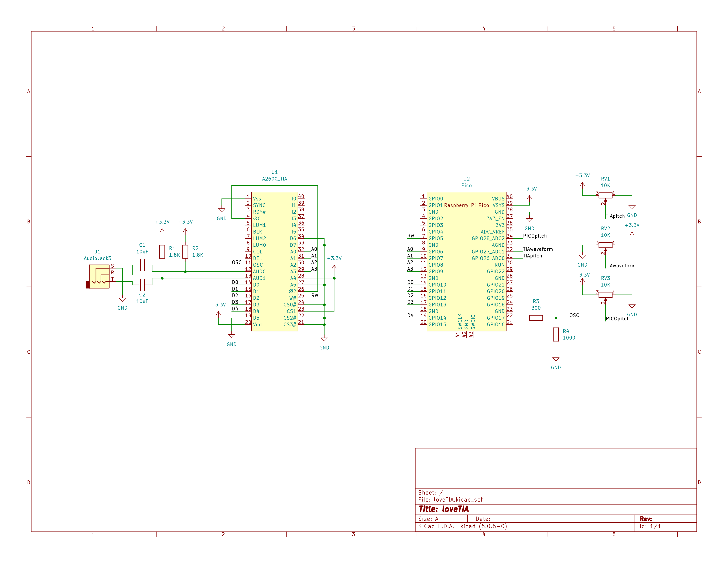
Task: Select the R3 300 ohm resistor
Action: click(x=536, y=318)
